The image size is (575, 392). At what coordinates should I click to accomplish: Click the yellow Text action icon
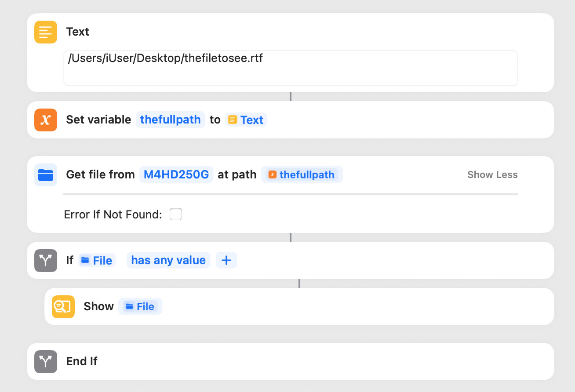coord(46,32)
